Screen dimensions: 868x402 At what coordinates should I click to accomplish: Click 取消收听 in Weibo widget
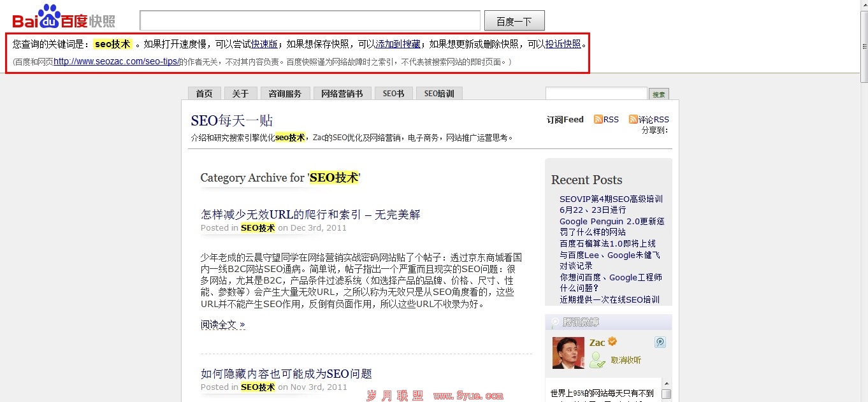(x=626, y=360)
